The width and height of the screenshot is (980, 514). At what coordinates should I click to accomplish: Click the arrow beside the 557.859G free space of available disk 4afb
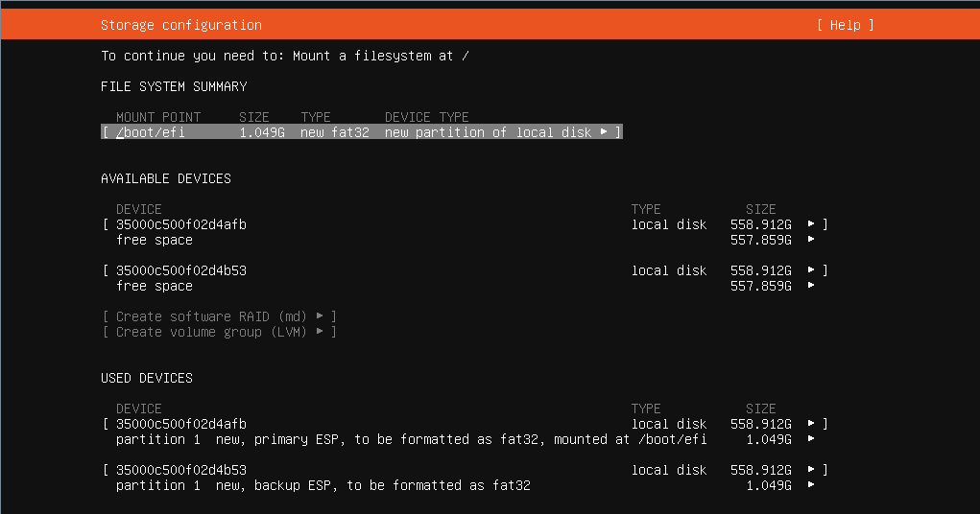[811, 240]
